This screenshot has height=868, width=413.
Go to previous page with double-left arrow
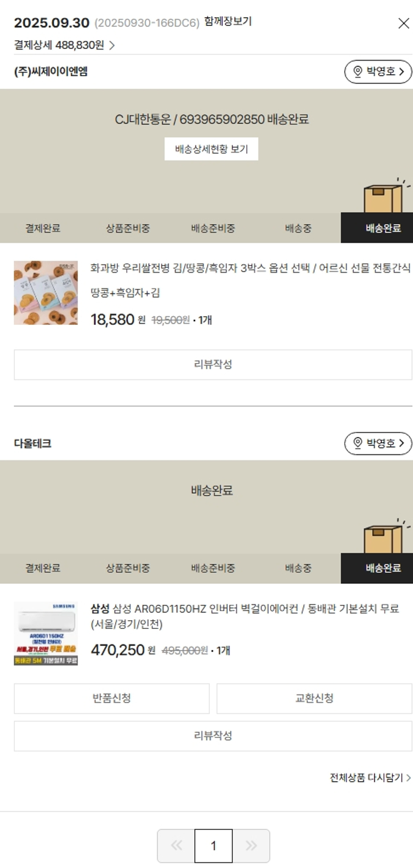(176, 845)
